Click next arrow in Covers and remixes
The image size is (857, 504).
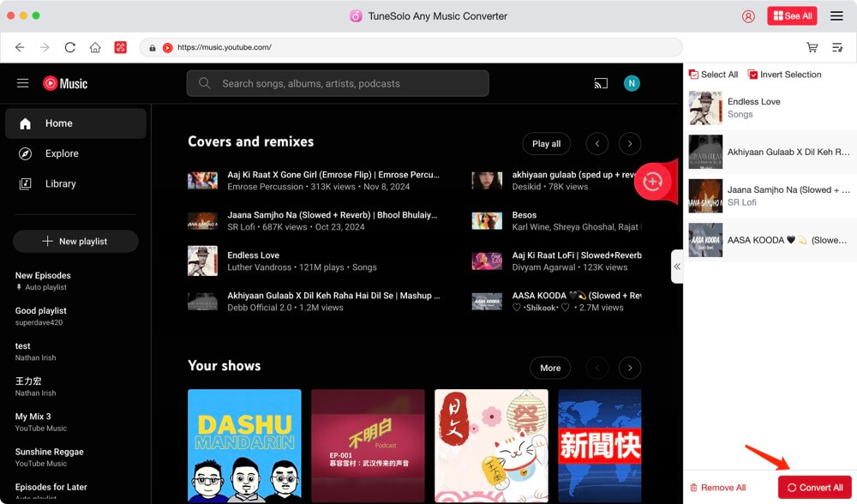click(630, 144)
